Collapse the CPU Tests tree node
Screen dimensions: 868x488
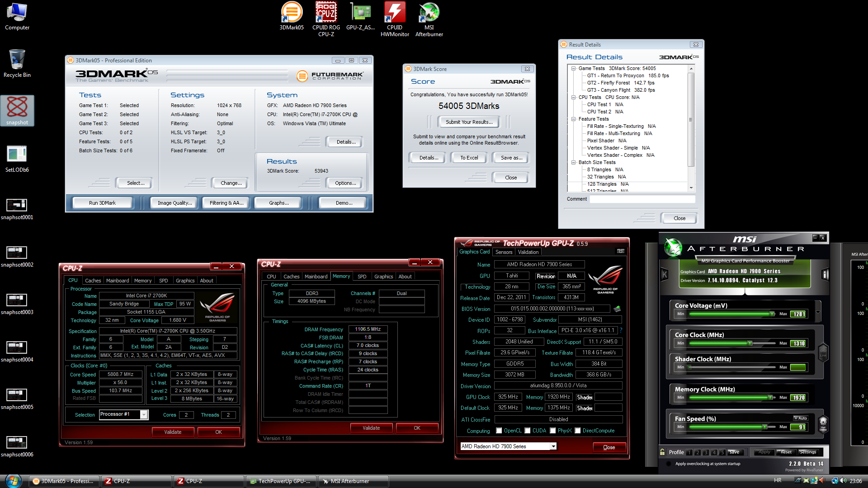[x=574, y=97]
